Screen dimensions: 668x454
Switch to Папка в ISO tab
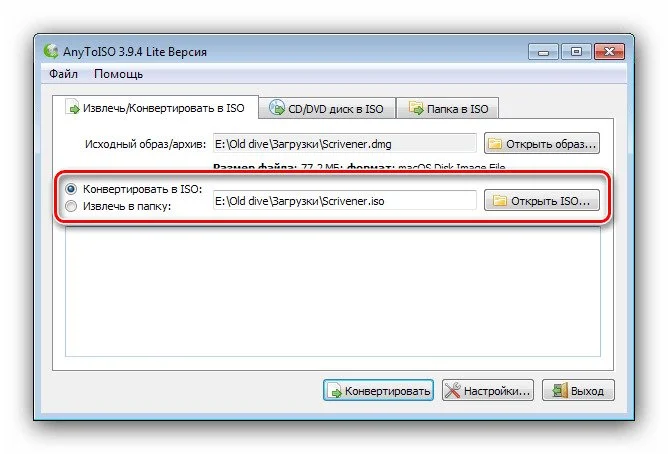448,109
